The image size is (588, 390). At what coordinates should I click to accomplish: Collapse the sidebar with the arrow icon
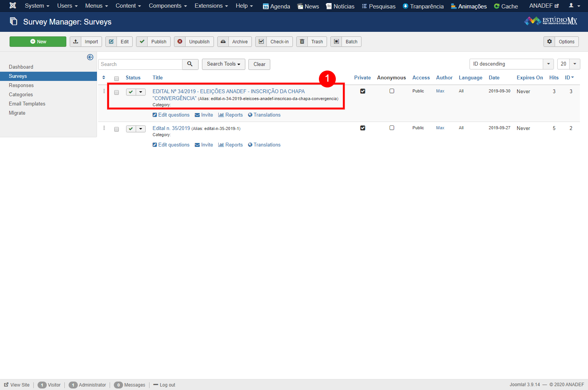(90, 57)
